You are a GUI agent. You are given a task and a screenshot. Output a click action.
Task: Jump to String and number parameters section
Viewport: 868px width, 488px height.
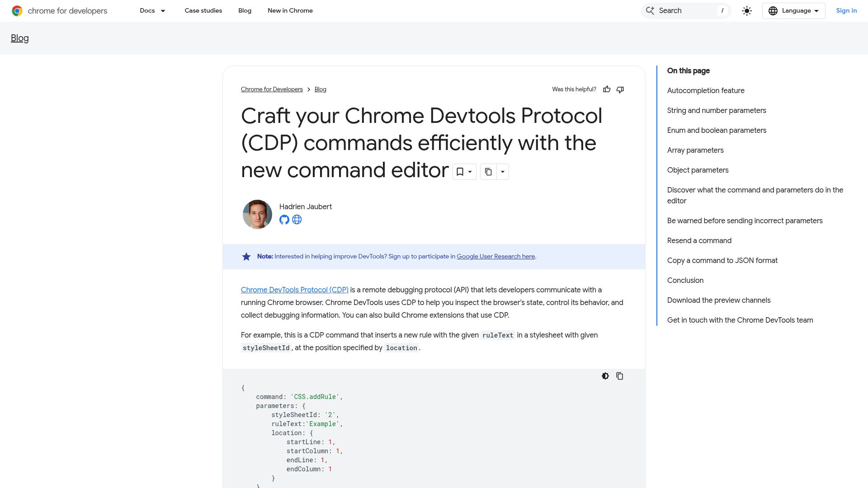pyautogui.click(x=717, y=111)
